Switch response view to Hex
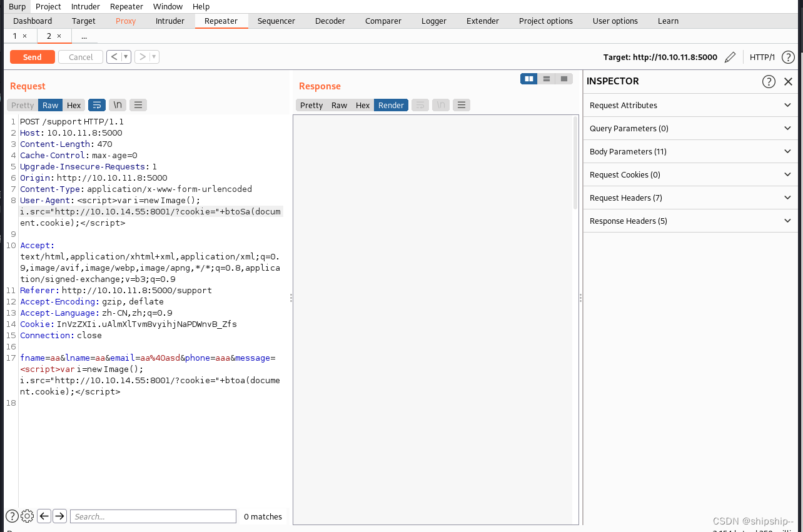Image resolution: width=803 pixels, height=532 pixels. pos(363,105)
